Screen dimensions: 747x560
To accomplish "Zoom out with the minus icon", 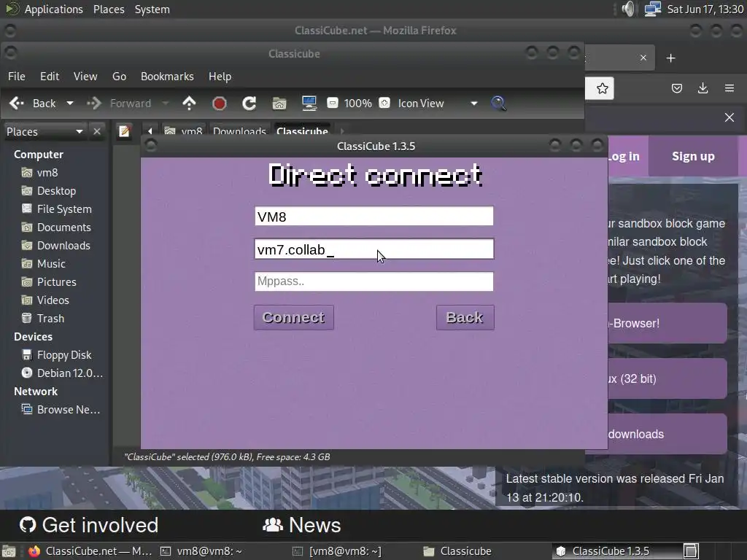I will tap(333, 104).
